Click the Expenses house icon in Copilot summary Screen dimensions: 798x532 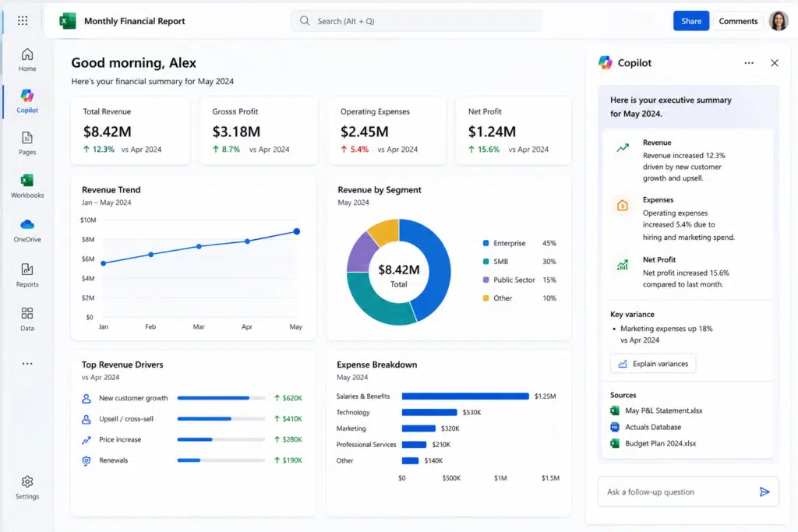(x=623, y=205)
